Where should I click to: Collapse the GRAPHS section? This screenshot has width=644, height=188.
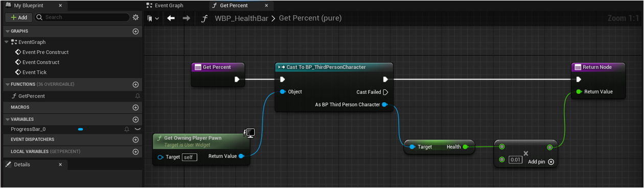7,31
